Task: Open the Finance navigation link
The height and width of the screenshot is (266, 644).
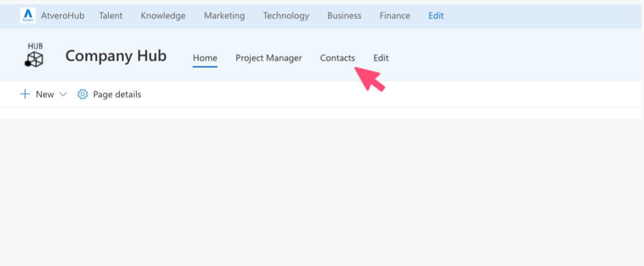Action: pos(395,16)
